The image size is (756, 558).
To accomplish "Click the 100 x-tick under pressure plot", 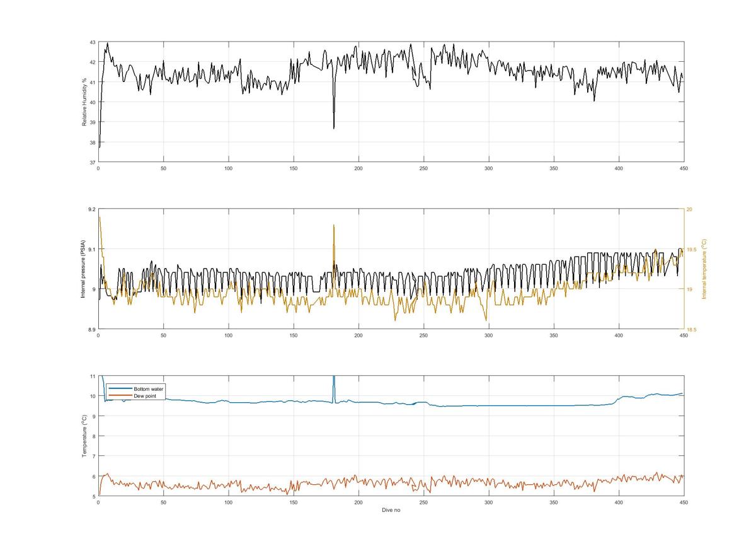I will click(x=228, y=335).
